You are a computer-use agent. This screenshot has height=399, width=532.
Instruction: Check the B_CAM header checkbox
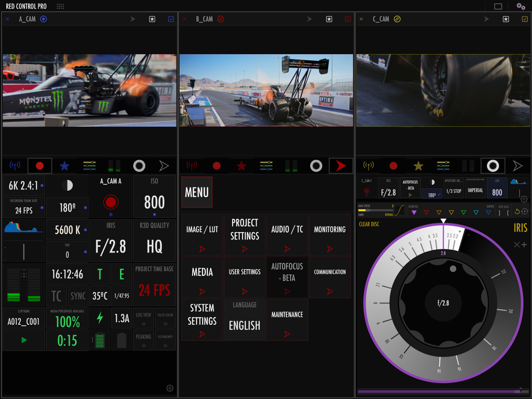click(x=348, y=19)
